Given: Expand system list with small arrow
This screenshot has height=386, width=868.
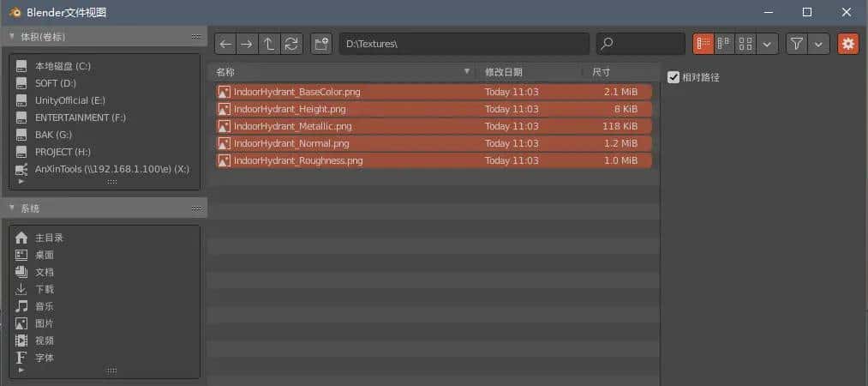Looking at the screenshot, I should (x=21, y=370).
